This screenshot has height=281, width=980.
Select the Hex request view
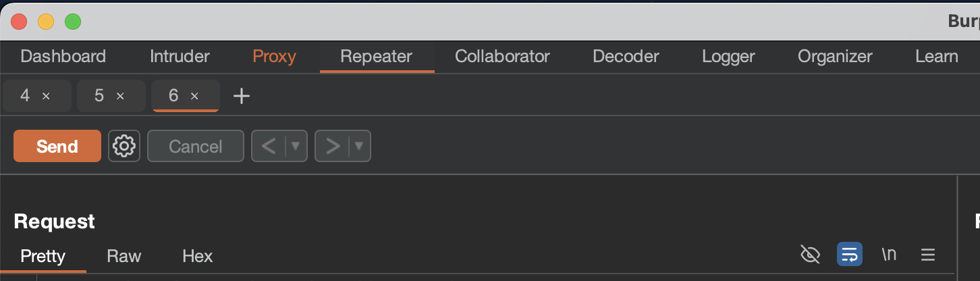197,256
